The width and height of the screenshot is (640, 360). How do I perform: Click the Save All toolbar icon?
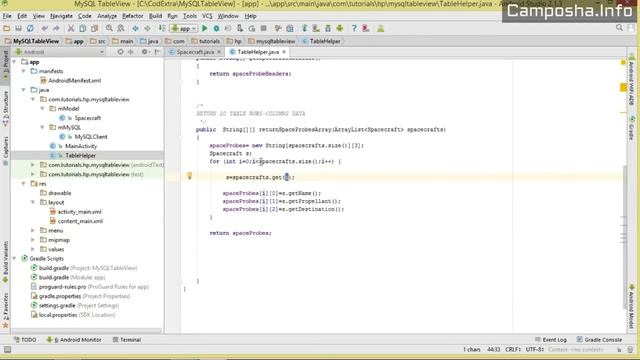pyautogui.click(x=18, y=28)
